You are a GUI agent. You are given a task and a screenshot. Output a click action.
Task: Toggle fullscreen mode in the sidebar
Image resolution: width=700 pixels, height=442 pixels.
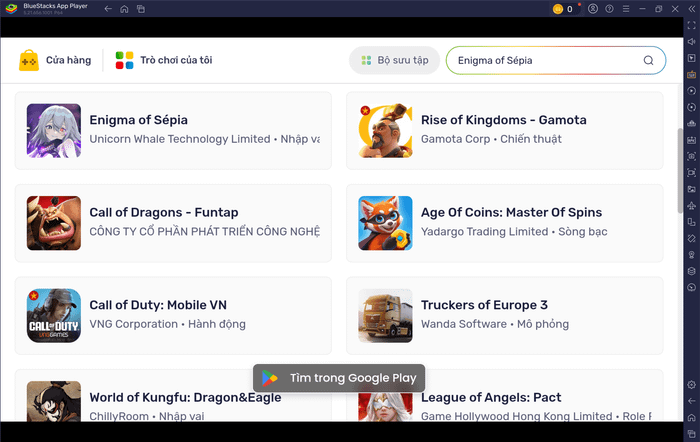pyautogui.click(x=692, y=25)
